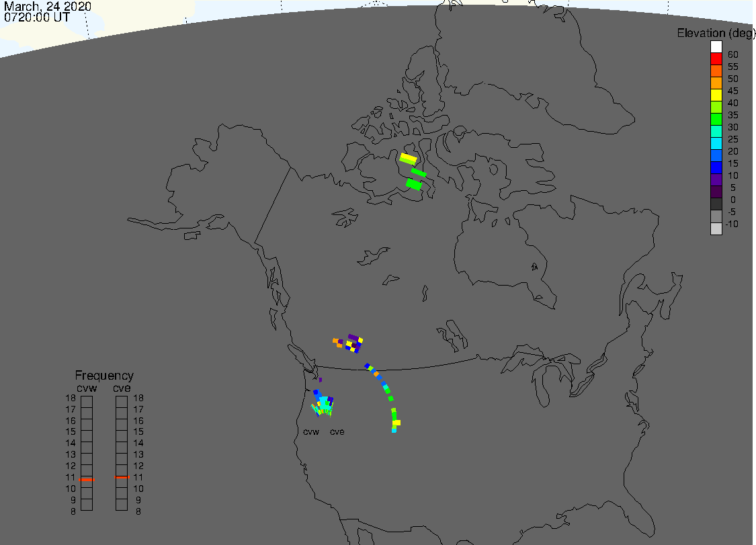Click the cyan fan-shaped scatter above cvw/cve
Image resolution: width=756 pixels, height=545 pixels.
(x=323, y=406)
